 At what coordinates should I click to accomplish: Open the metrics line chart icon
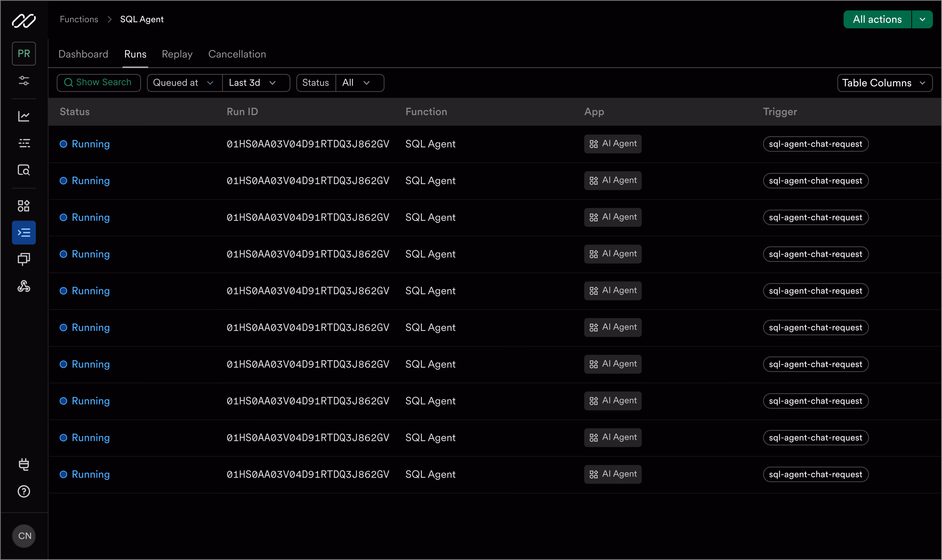pos(24,116)
